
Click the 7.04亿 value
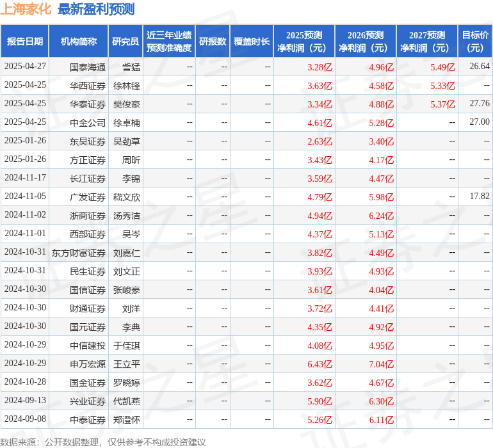coord(382,364)
